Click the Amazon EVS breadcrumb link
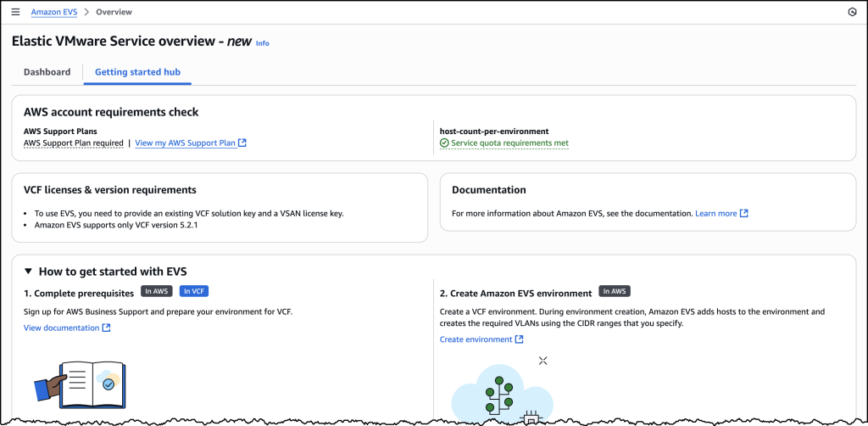Screen dimensions: 868x426 (56, 13)
